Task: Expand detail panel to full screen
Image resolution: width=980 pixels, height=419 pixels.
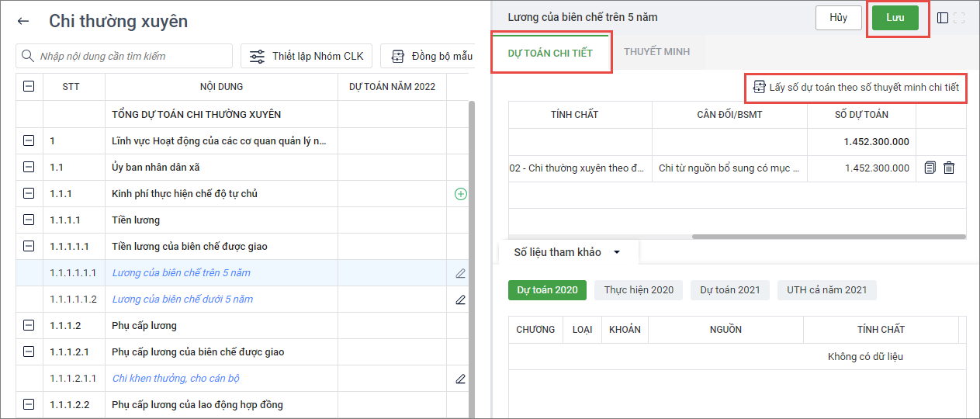Action: point(960,18)
